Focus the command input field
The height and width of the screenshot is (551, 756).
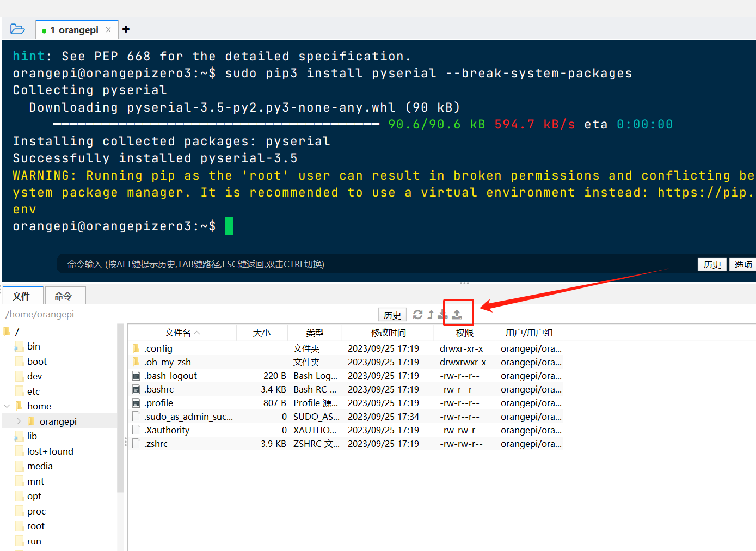[376, 264]
